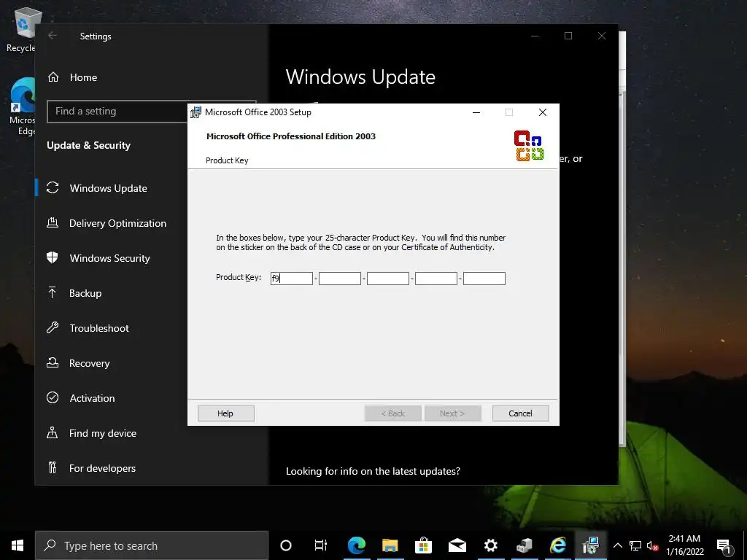Click the Activation checkmark circle icon
The image size is (747, 560).
53,397
